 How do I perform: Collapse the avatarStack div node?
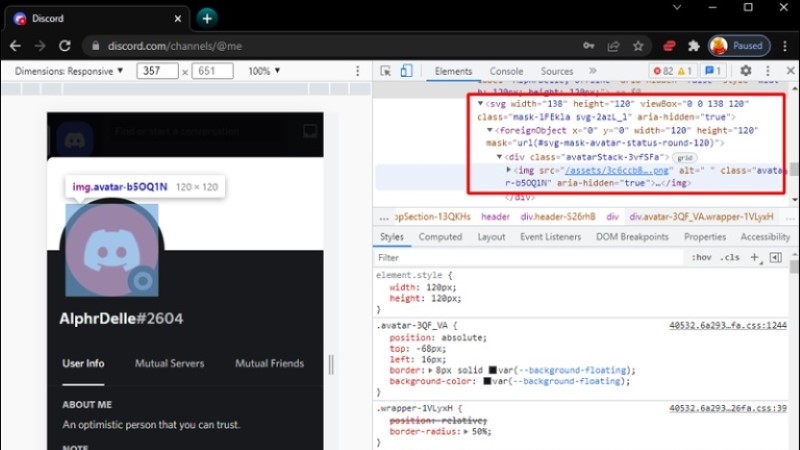499,157
